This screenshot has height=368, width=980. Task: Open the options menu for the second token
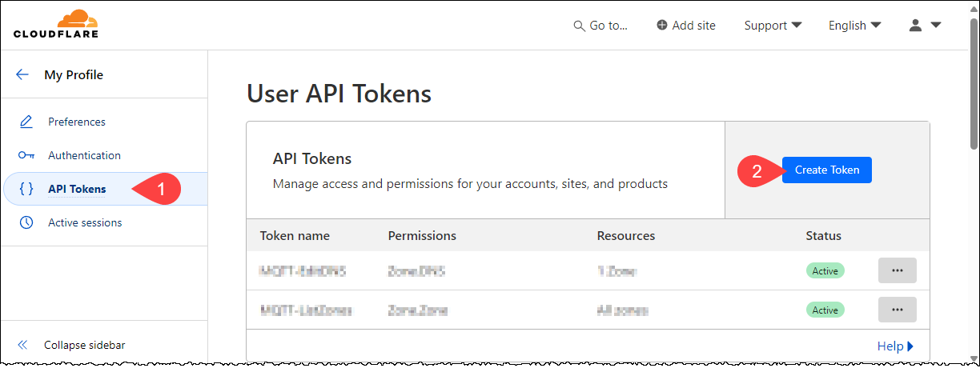(x=897, y=310)
